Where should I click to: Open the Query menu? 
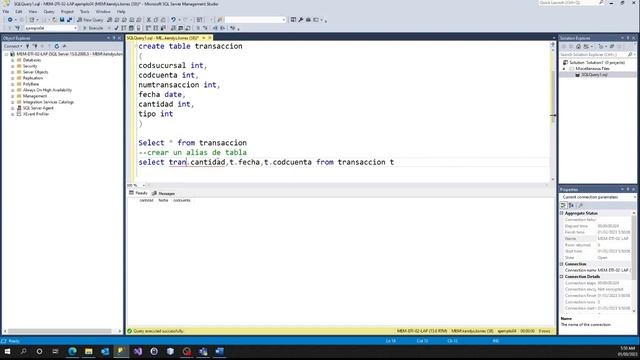(x=49, y=11)
